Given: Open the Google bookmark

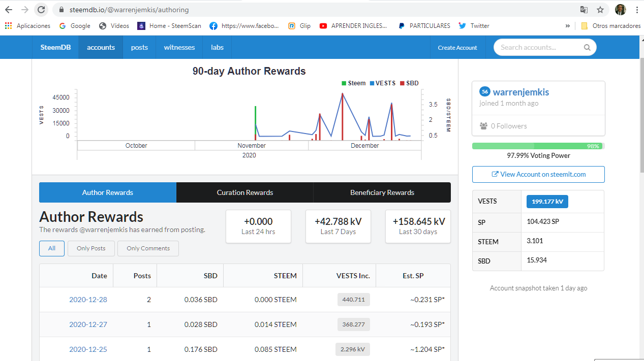Looking at the screenshot, I should click(x=75, y=26).
